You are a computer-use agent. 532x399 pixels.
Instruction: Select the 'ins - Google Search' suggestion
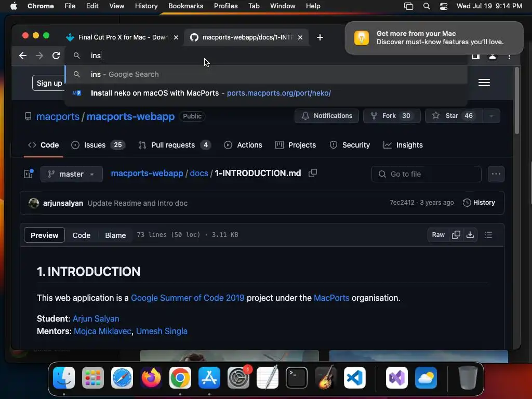(267, 74)
